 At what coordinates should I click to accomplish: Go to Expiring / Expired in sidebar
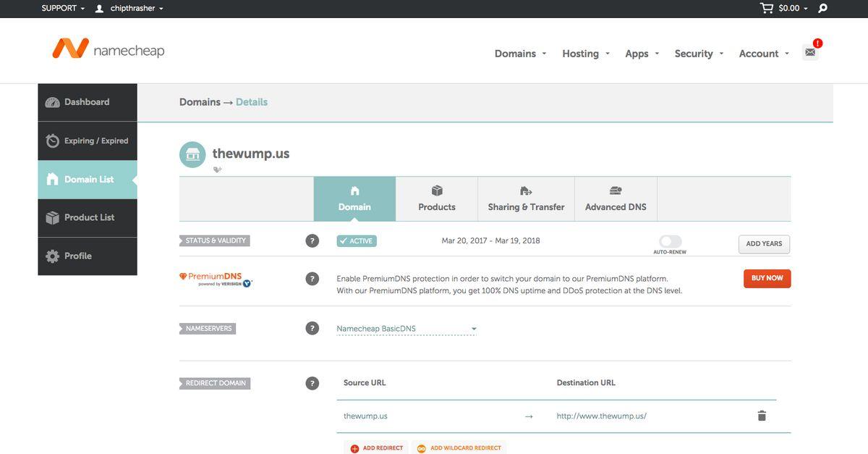[x=88, y=141]
